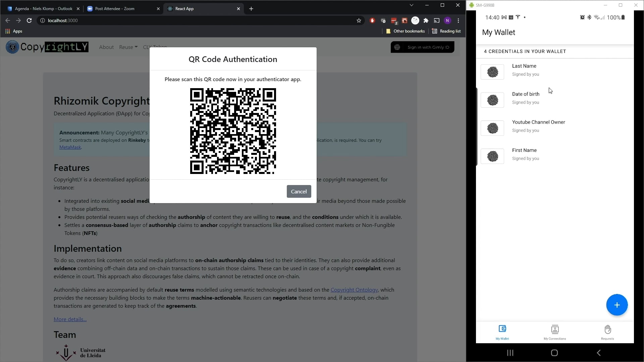Screen dimensions: 644x362
Task: Open the First Name credential
Action: click(555, 156)
